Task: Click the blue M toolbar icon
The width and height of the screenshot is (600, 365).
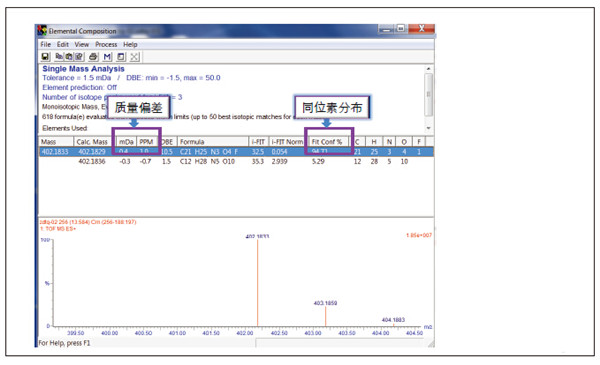Action: coord(107,57)
